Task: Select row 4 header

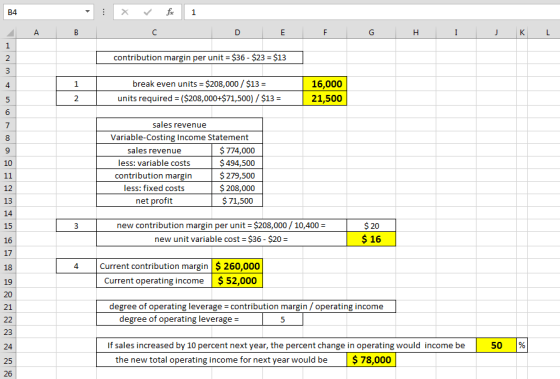Action: 8,85
